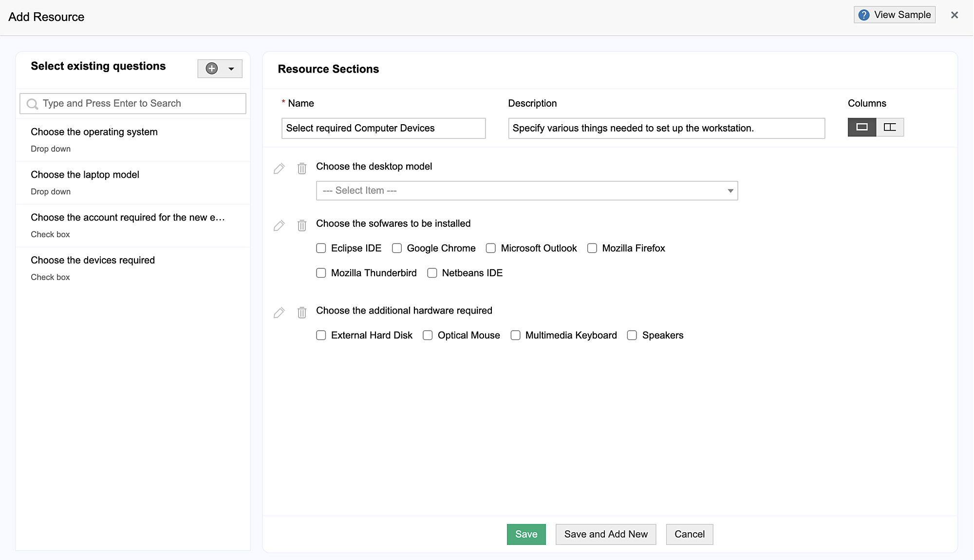Viewport: 974px width, 560px height.
Task: Delete the softwares to be installed question
Action: point(302,225)
